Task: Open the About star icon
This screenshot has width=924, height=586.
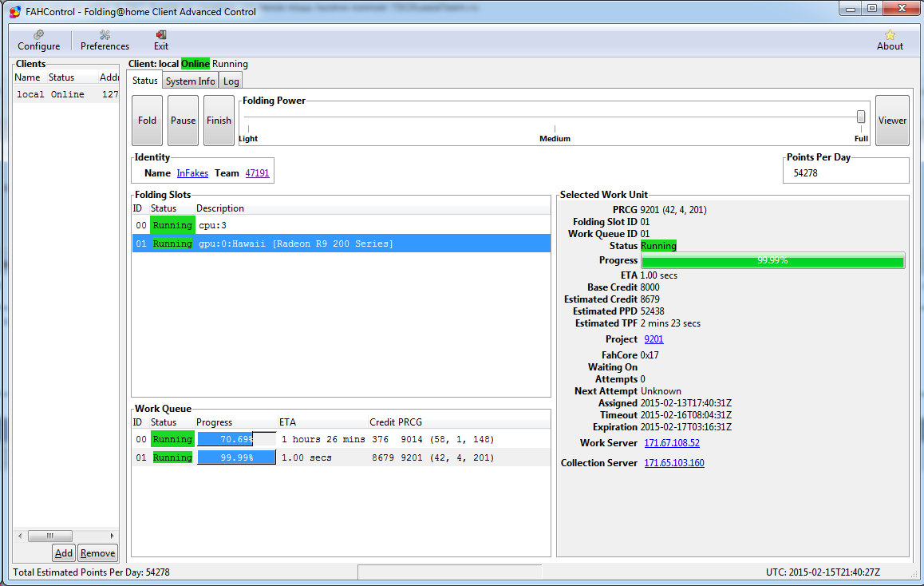Action: (x=889, y=40)
